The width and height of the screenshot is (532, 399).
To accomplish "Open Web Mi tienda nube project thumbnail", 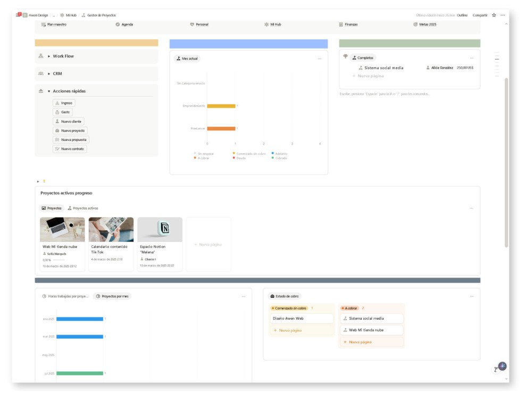I will coord(62,230).
